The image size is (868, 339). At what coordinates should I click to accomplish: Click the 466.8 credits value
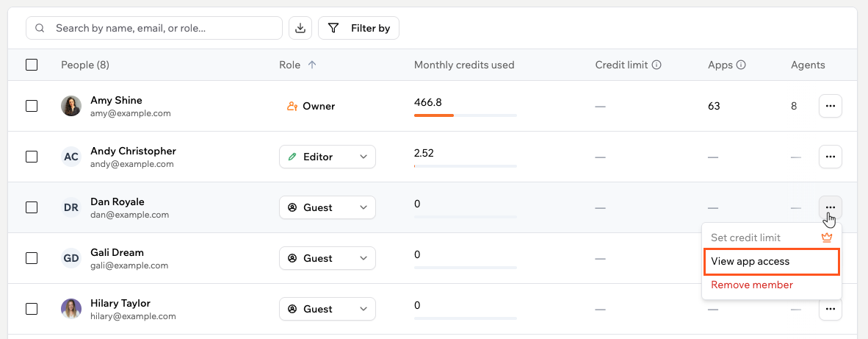428,102
